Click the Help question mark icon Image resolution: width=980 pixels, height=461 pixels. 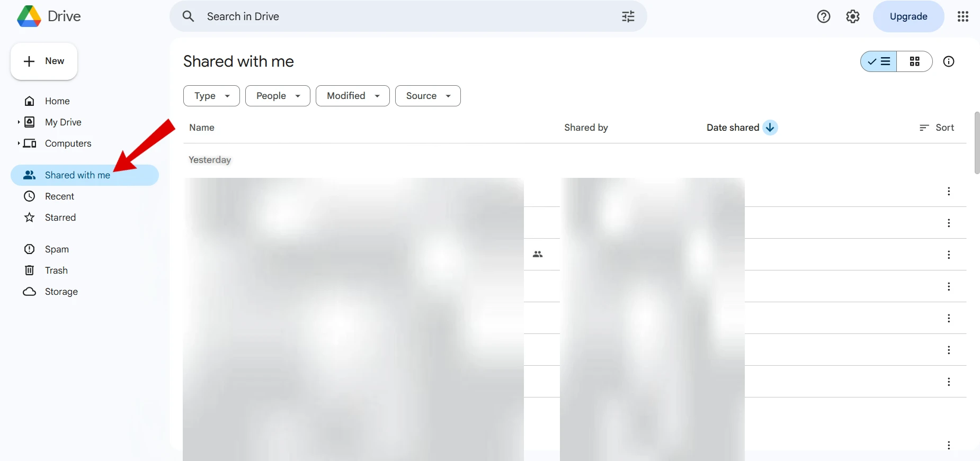point(823,16)
